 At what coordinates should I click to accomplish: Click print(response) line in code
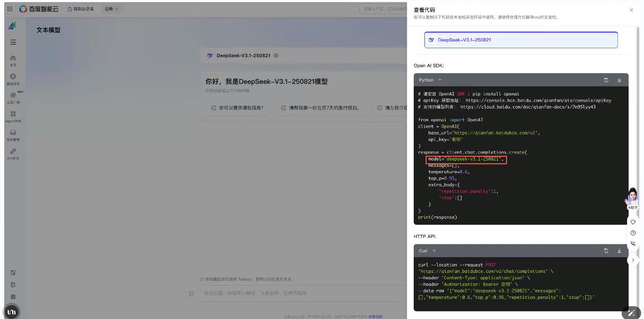click(x=437, y=217)
